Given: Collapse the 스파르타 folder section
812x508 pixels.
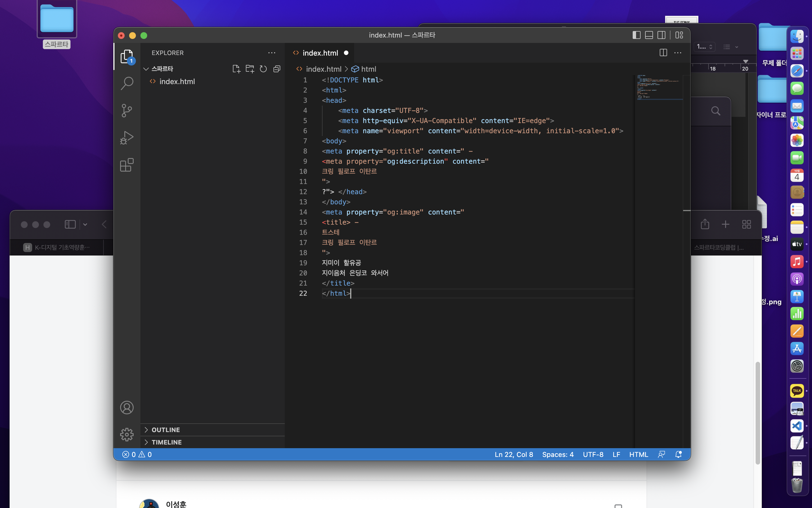Looking at the screenshot, I should tap(146, 69).
